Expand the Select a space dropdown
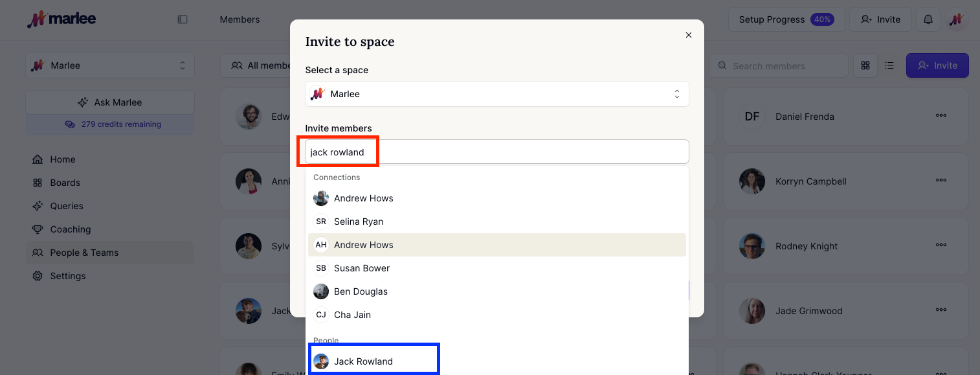Image resolution: width=980 pixels, height=375 pixels. coord(497,94)
